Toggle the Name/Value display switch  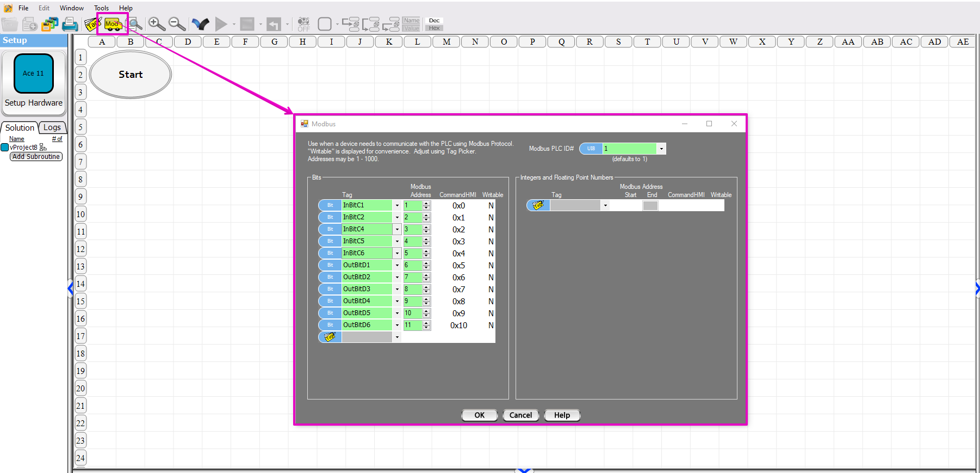[412, 24]
